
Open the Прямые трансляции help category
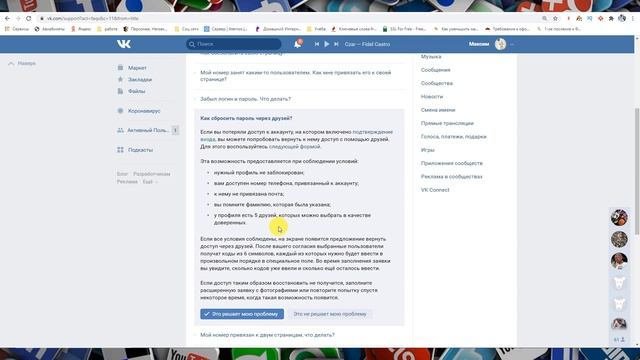tap(447, 123)
